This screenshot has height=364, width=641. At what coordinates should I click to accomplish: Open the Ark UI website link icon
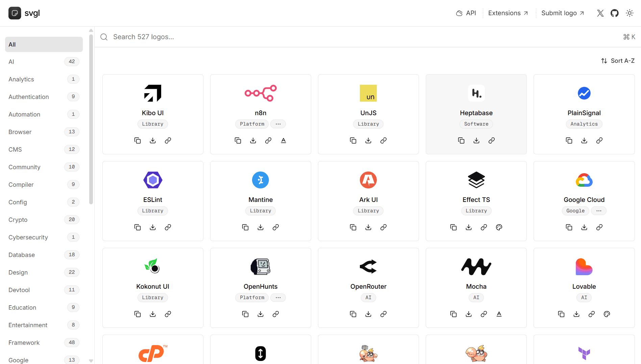pos(384,227)
